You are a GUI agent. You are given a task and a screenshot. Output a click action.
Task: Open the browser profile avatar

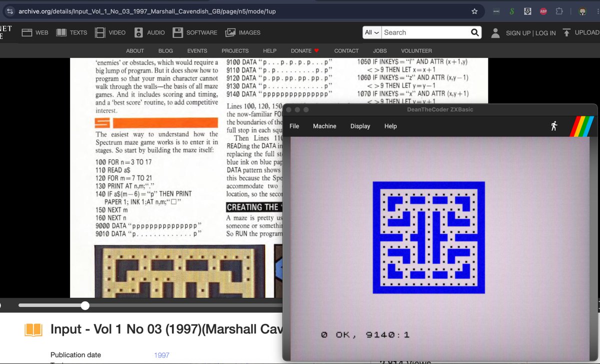(582, 11)
